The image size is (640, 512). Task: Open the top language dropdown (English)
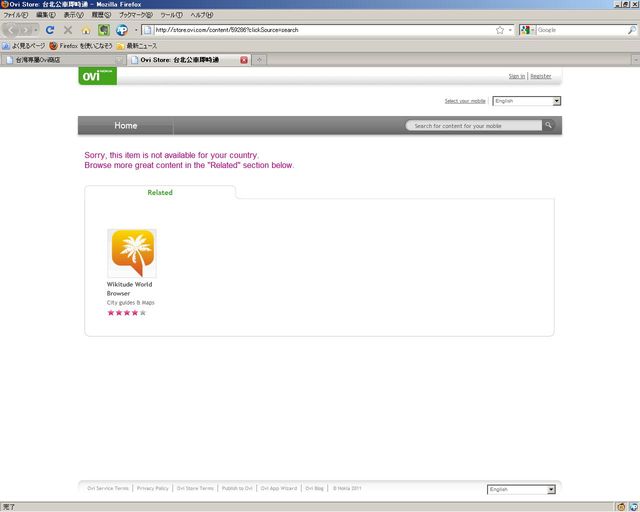tap(527, 101)
